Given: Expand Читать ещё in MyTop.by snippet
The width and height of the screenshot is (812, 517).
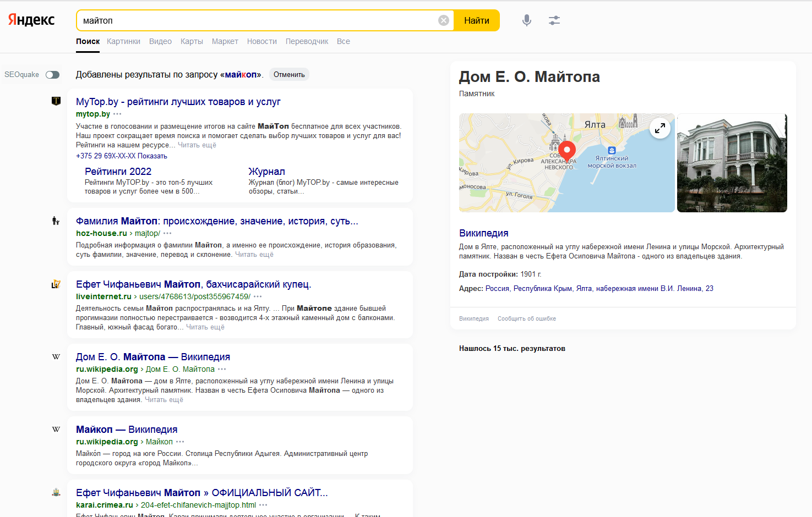Looking at the screenshot, I should point(197,145).
